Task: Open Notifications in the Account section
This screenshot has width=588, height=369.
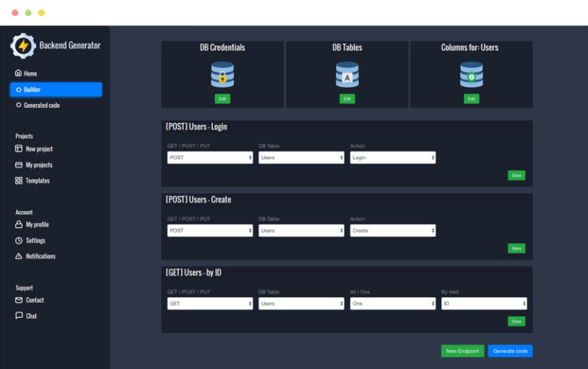Action: 40,256
